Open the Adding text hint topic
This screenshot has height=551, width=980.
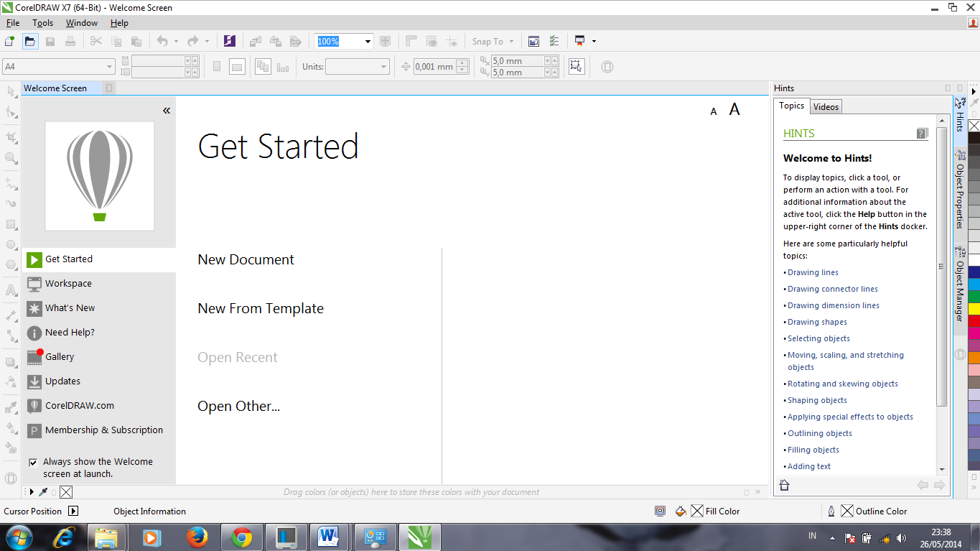tap(809, 466)
